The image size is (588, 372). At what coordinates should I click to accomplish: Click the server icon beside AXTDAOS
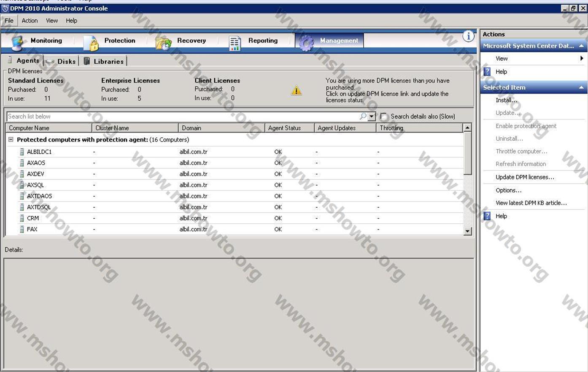[x=22, y=196]
